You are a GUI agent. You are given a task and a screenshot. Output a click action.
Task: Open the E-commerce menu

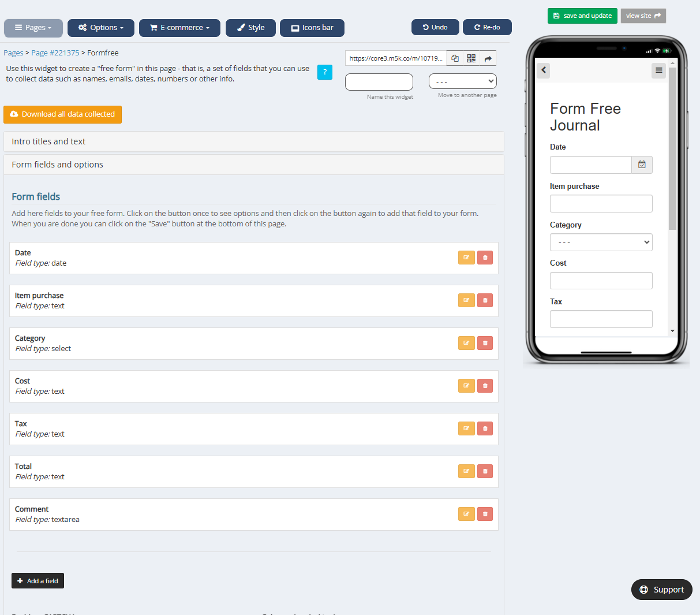(179, 27)
